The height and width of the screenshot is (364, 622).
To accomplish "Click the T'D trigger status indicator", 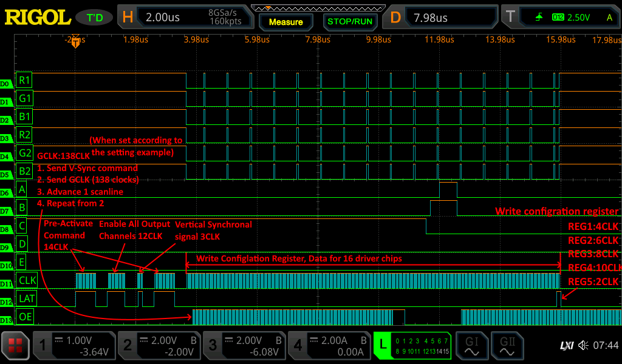I will tap(95, 18).
